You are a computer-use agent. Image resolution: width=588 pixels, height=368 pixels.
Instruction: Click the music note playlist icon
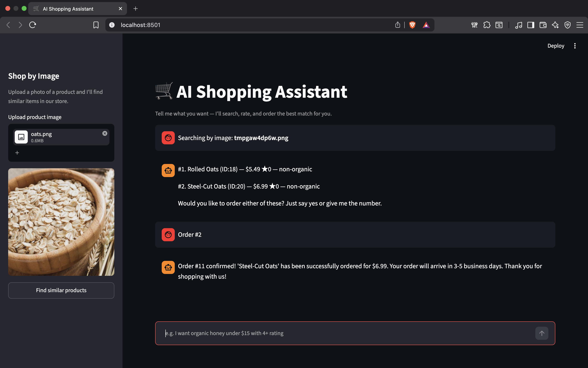pos(519,25)
